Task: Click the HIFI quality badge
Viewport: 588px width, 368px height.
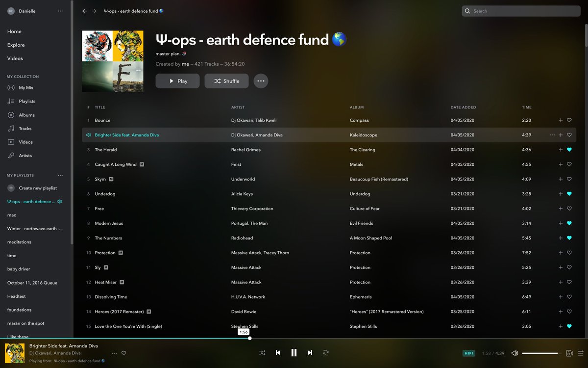Action: 469,353
